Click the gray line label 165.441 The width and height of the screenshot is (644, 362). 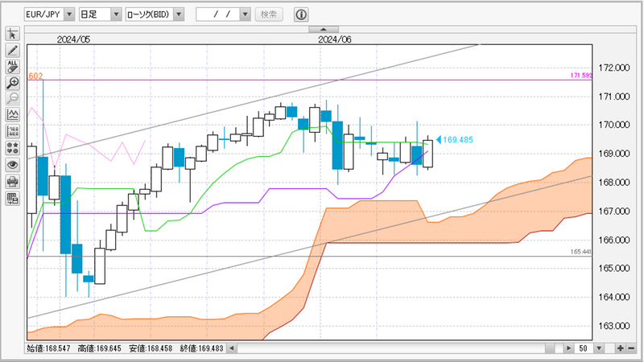[x=580, y=252]
